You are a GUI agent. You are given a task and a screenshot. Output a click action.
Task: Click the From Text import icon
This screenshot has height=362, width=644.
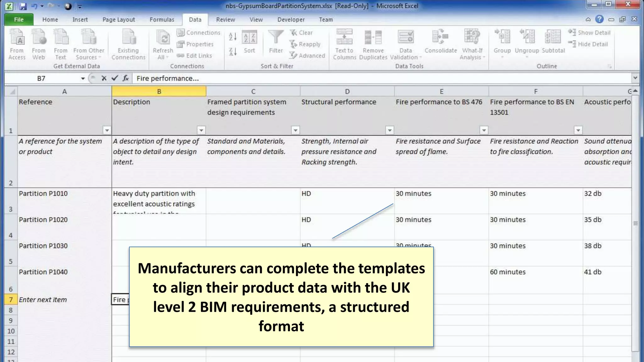tap(61, 44)
